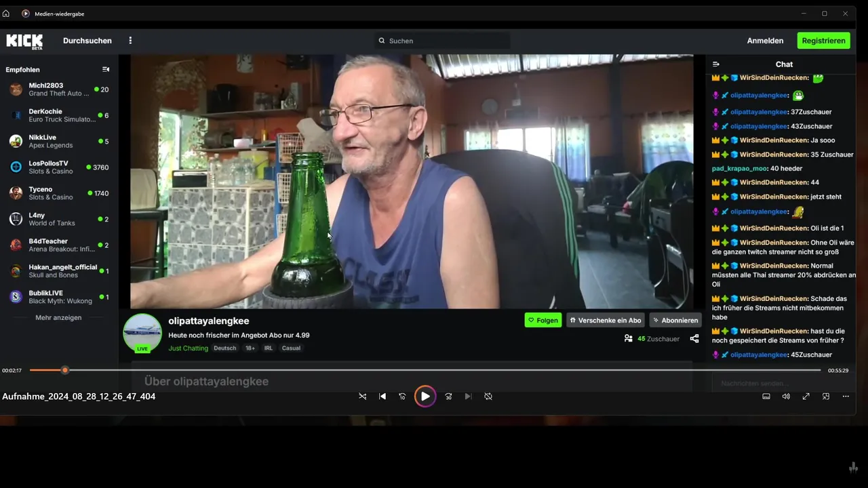Click the green Registrieren button

click(823, 41)
